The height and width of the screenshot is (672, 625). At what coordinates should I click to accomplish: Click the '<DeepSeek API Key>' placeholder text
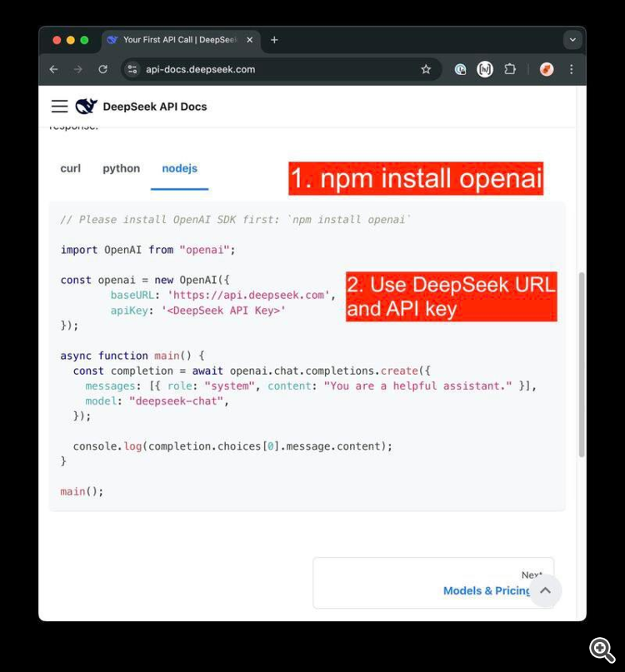pos(223,311)
